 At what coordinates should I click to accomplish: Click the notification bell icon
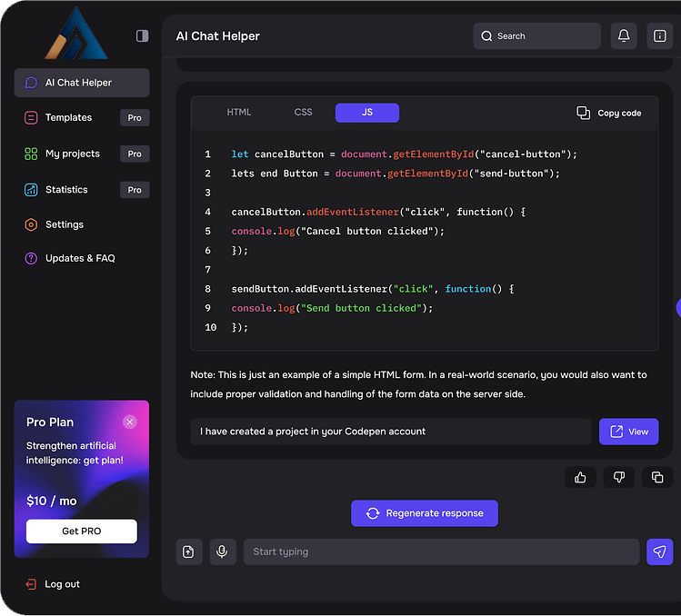624,36
